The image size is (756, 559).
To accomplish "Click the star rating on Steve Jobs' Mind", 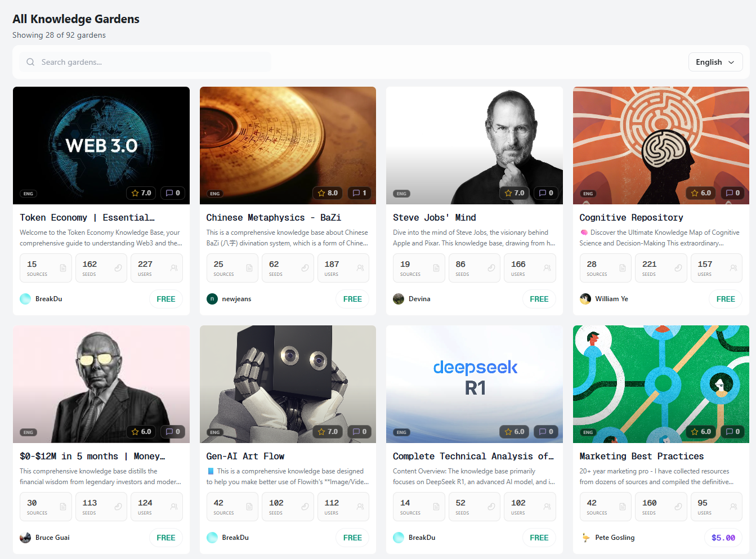I will pyautogui.click(x=515, y=193).
